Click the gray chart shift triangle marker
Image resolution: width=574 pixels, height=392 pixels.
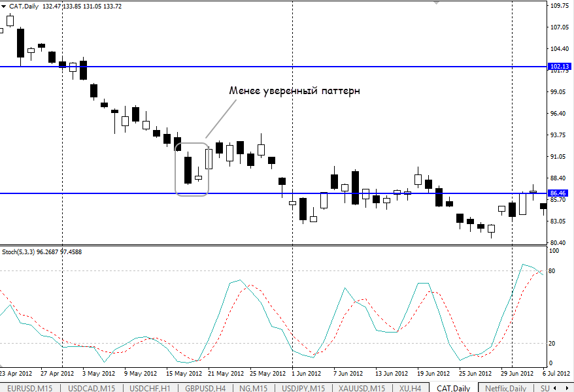pos(435,3)
